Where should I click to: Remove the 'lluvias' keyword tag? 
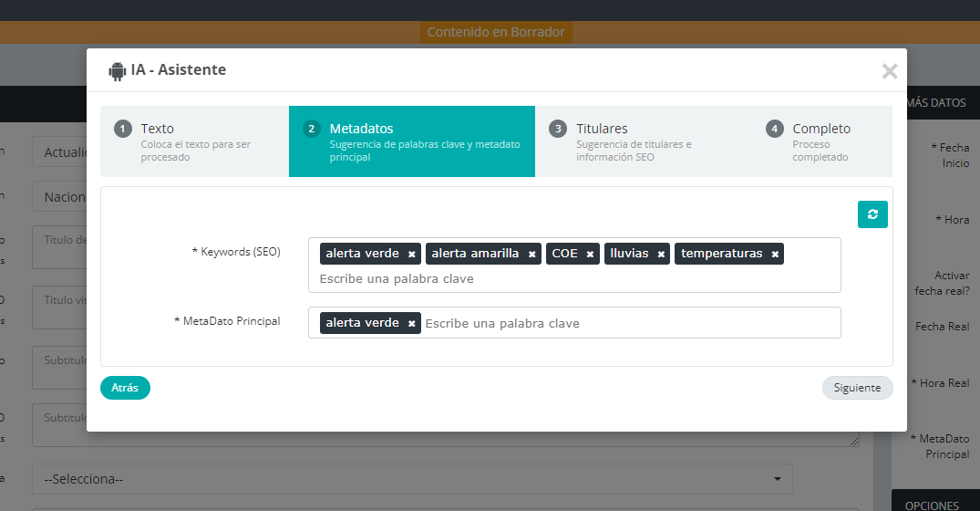point(661,255)
